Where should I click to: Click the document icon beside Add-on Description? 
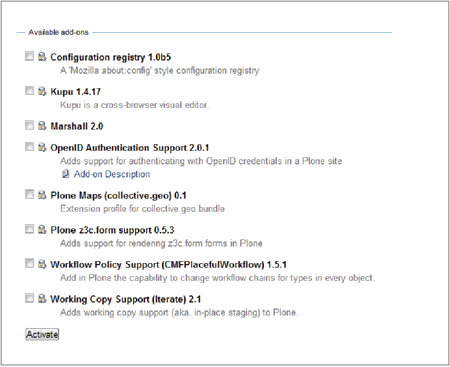point(66,174)
